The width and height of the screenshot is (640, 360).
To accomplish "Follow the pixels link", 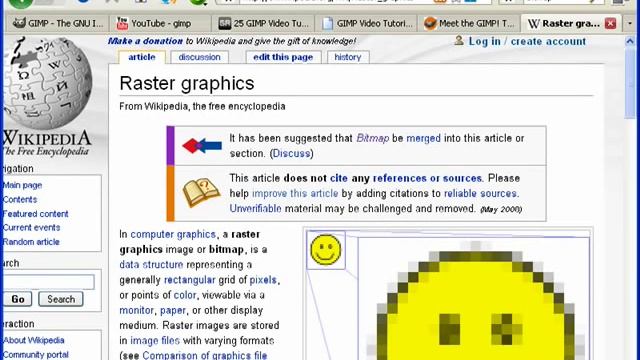I will (x=263, y=280).
